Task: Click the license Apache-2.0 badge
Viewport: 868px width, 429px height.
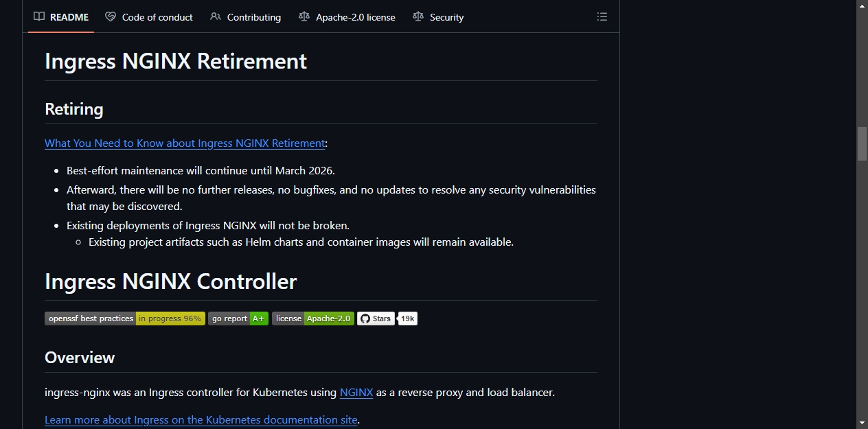Action: (x=313, y=318)
